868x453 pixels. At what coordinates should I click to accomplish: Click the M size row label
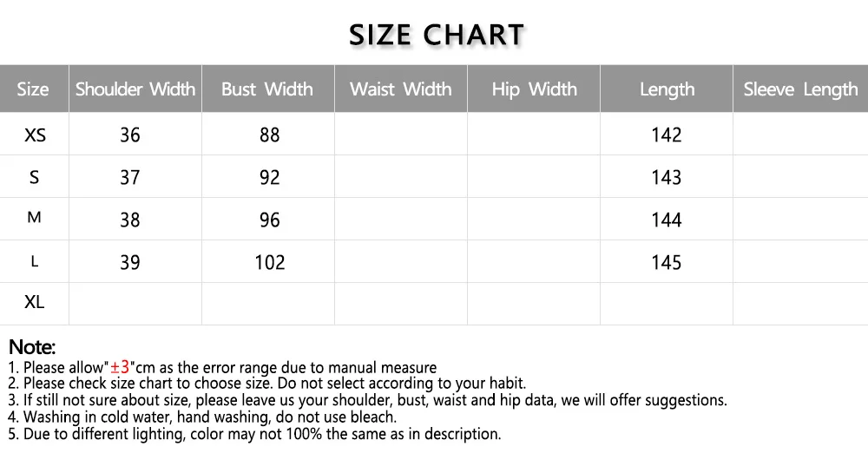35,218
